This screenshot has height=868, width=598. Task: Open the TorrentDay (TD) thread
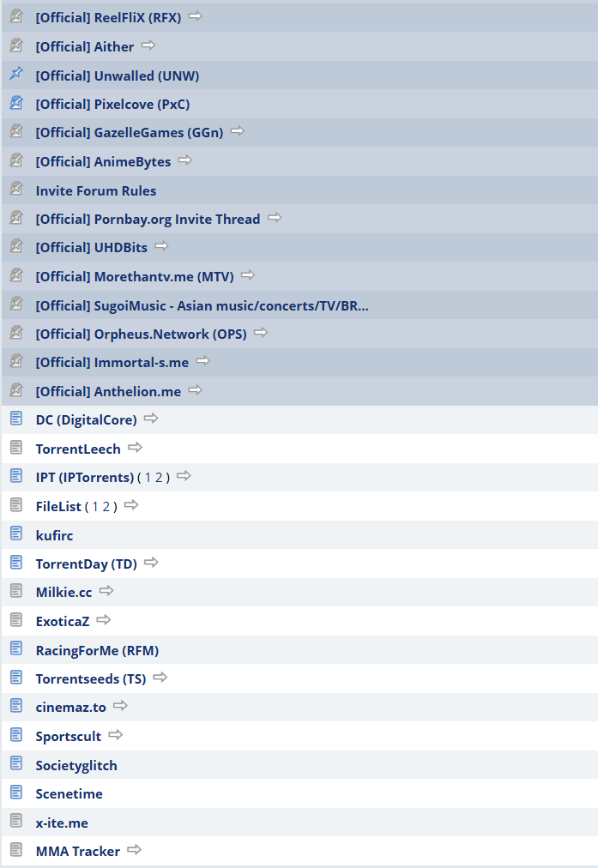point(87,564)
